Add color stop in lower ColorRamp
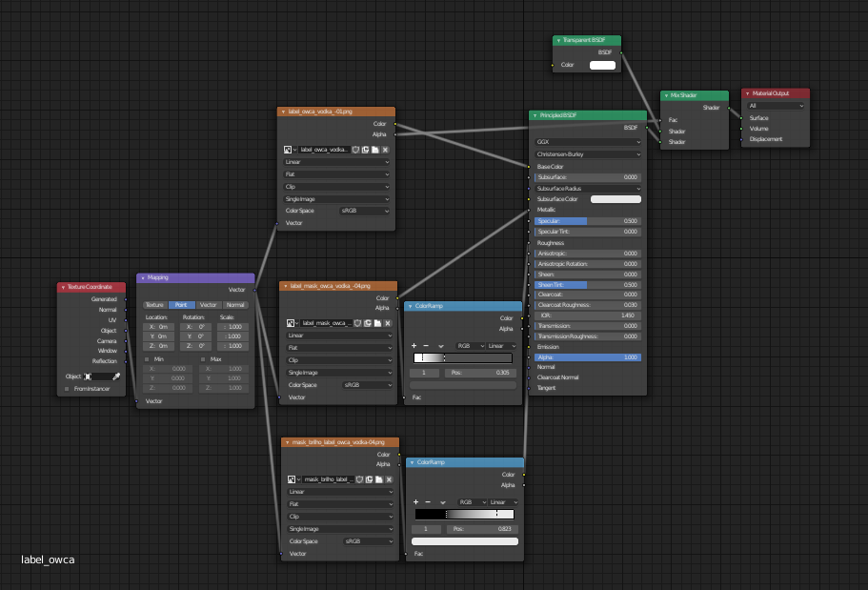Viewport: 868px width, 590px height. coord(414,501)
